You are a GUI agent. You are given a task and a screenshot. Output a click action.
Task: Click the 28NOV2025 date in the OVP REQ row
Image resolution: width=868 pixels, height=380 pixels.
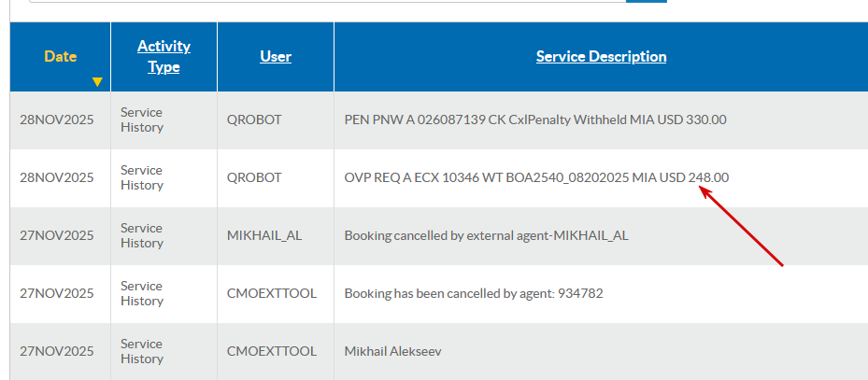tap(57, 177)
